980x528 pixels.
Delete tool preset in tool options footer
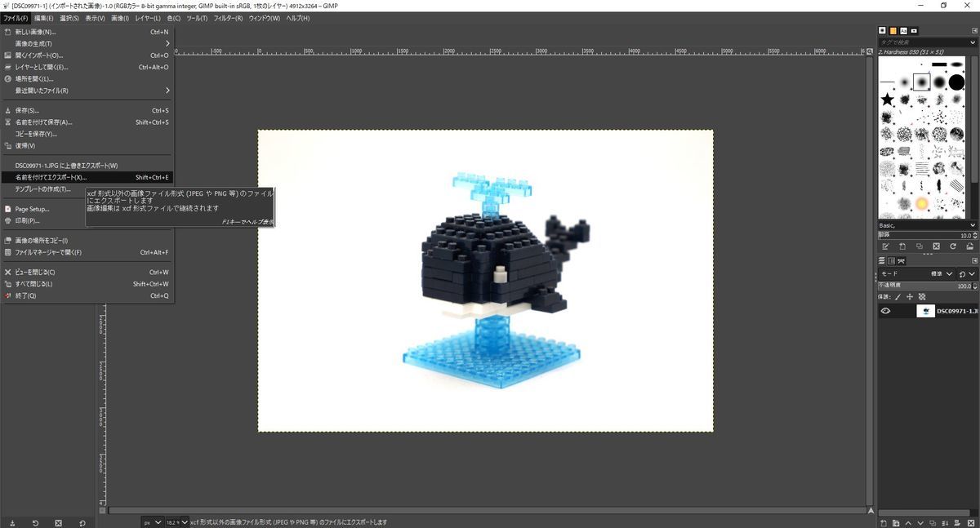click(58, 522)
